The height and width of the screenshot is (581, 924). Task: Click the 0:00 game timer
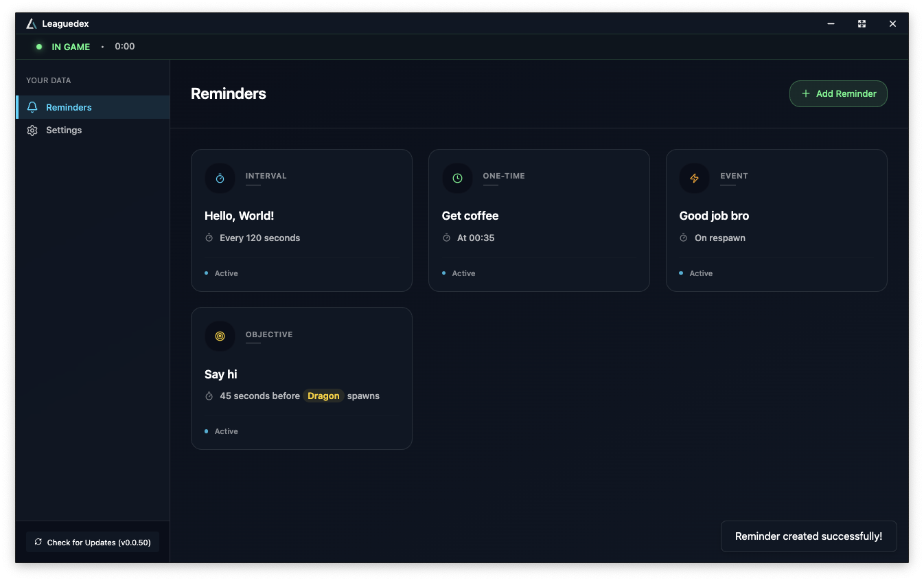coord(125,47)
